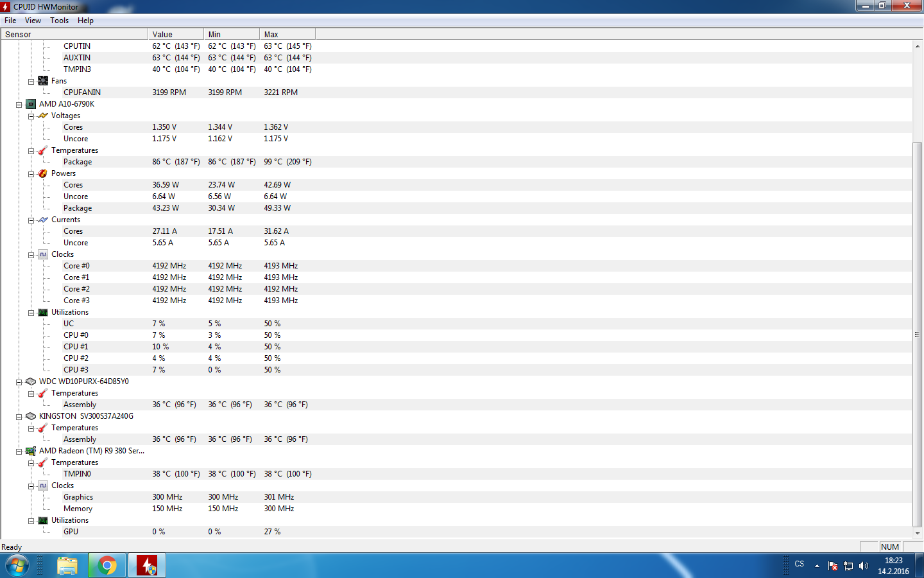Collapse the Radeon Utilizations group

31,521
